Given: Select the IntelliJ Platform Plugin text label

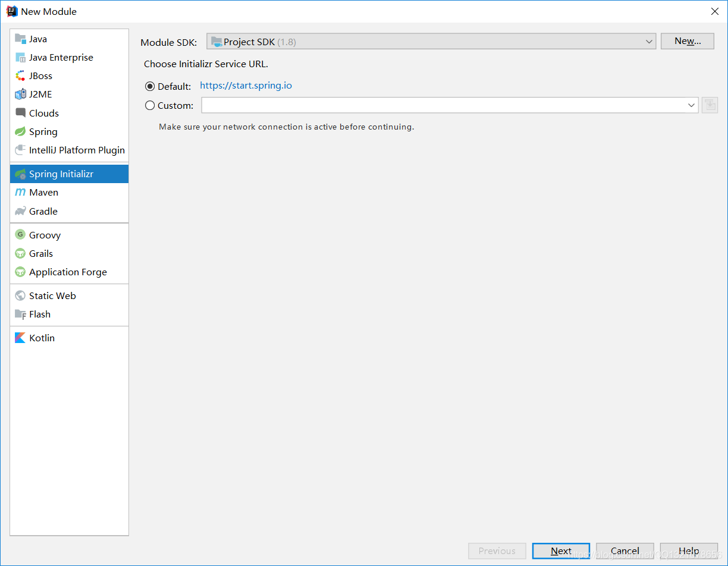Looking at the screenshot, I should [x=77, y=150].
